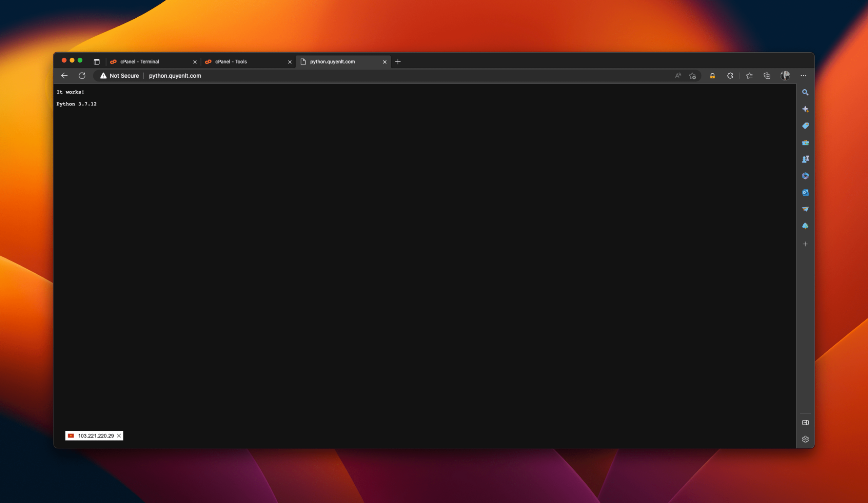Open Read Aloud from the address bar
The image size is (868, 503).
[x=678, y=76]
